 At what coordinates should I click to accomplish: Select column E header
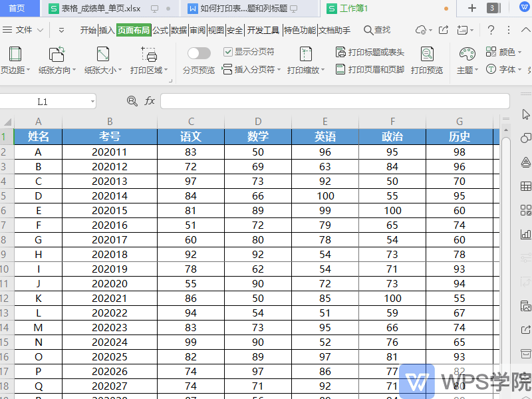pos(325,122)
